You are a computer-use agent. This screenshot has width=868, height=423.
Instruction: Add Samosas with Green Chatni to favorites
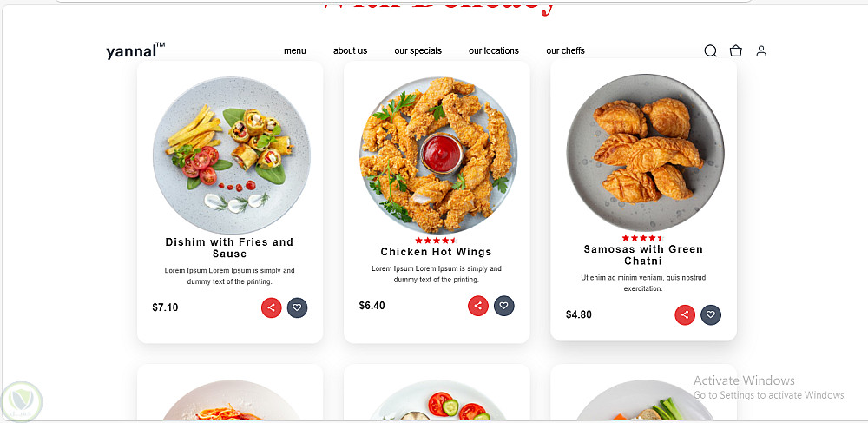tap(711, 315)
